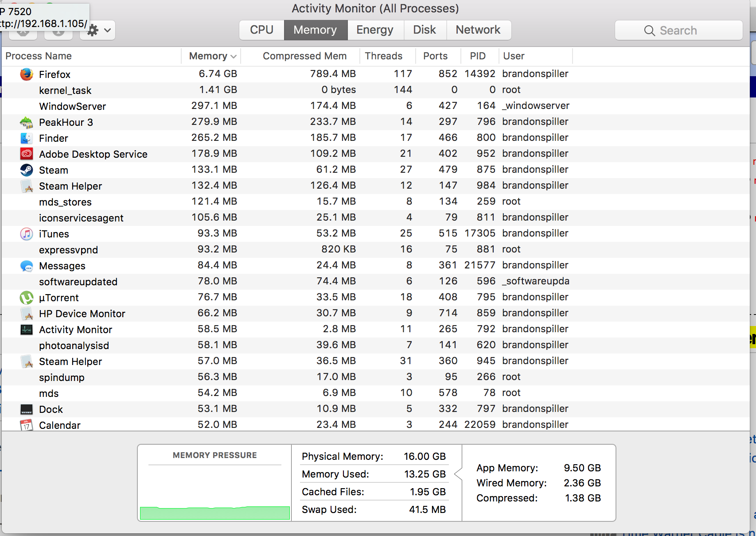The width and height of the screenshot is (756, 536).
Task: Select the WindowServer process row
Action: pyautogui.click(x=376, y=106)
